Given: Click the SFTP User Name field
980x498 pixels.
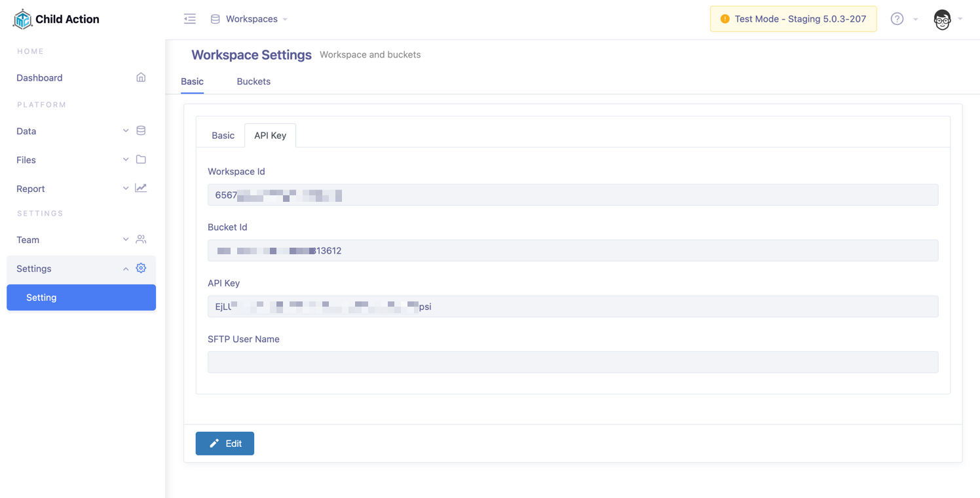Looking at the screenshot, I should tap(573, 362).
